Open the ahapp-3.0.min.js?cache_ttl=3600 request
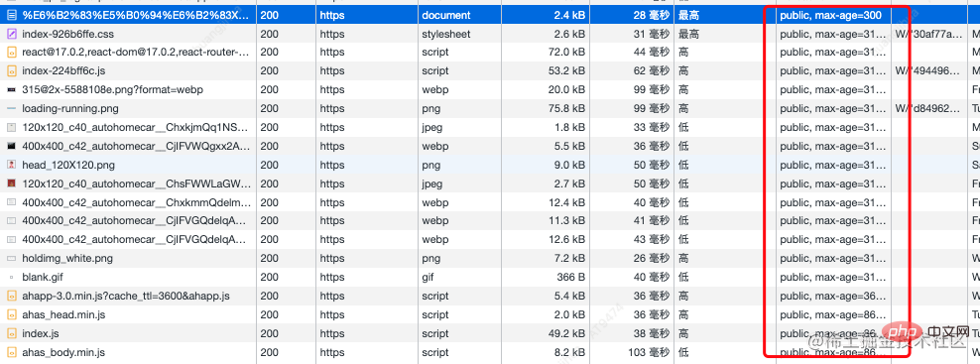Viewport: 980px width, 364px height. coord(126,296)
